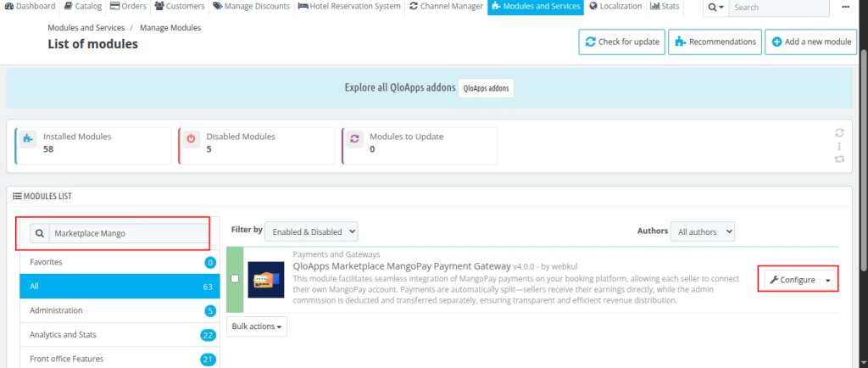Click Add a new module plus icon
Image resolution: width=868 pixels, height=368 pixels.
776,42
